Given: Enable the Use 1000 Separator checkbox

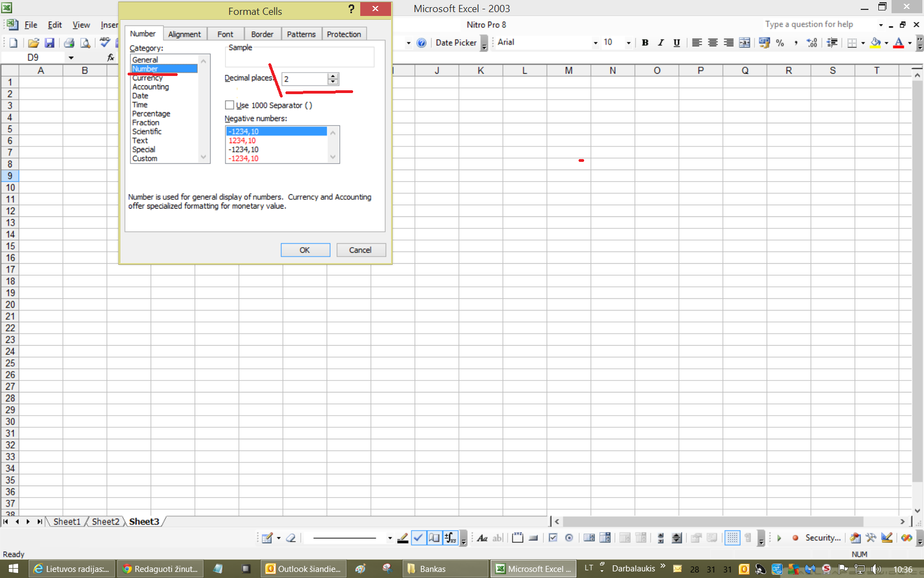Looking at the screenshot, I should 230,105.
